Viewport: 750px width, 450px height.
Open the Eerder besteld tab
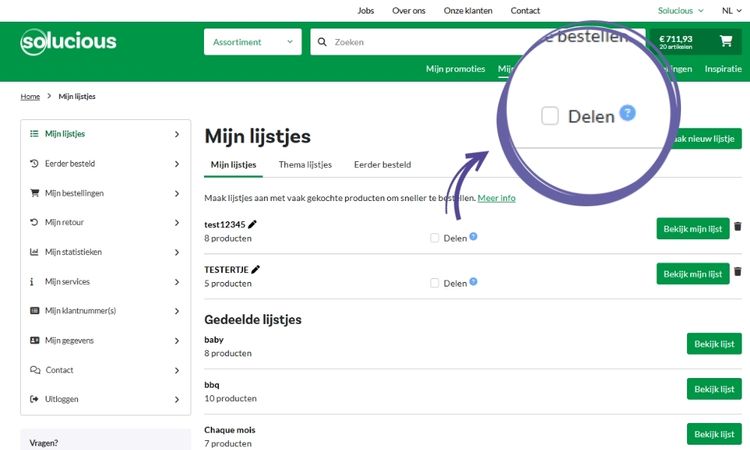pyautogui.click(x=382, y=164)
